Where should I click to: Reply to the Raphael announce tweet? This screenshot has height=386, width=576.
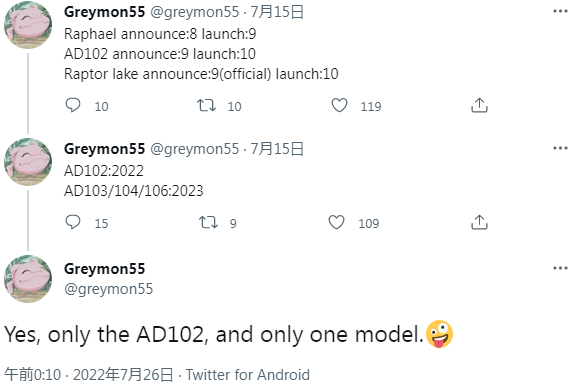pyautogui.click(x=73, y=105)
